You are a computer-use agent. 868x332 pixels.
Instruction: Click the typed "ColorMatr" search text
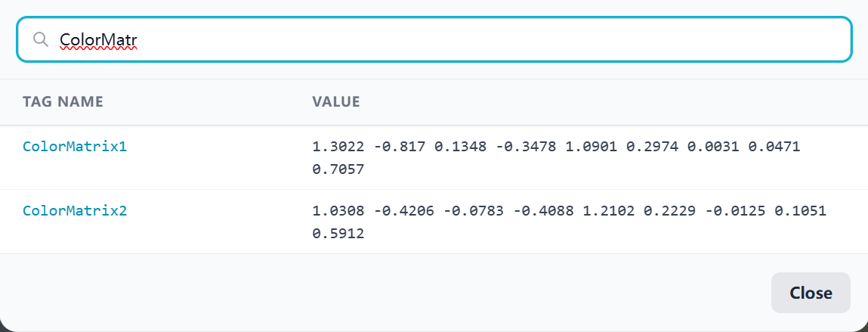(x=98, y=39)
